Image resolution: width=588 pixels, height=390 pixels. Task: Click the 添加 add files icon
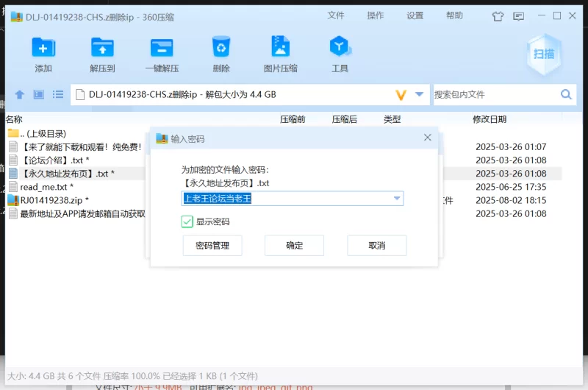43,47
